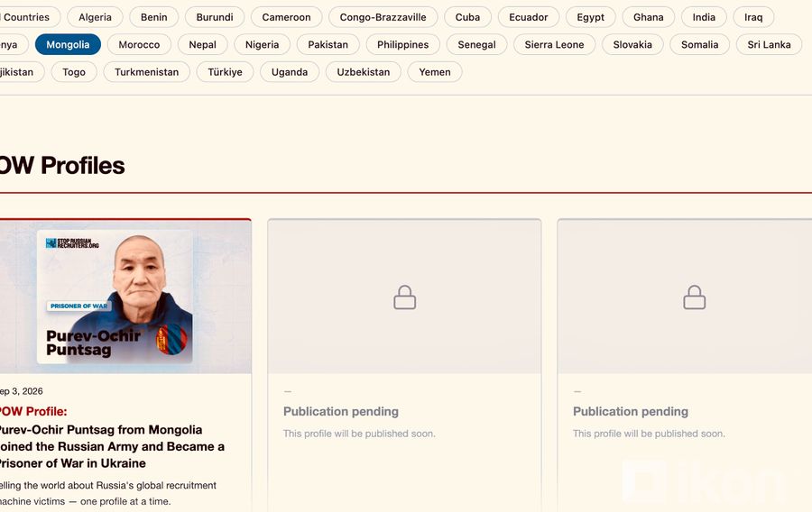Filter profiles by India
Screen dimensions: 812x512
coord(704,17)
